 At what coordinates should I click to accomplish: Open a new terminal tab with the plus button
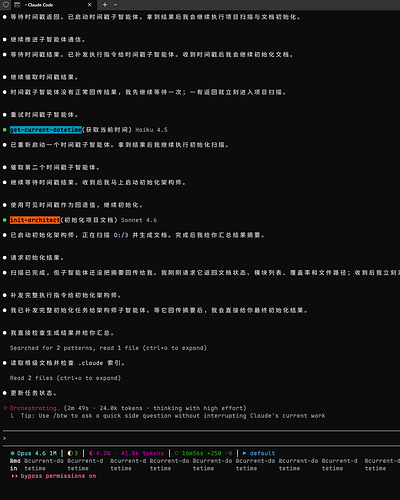click(105, 5)
